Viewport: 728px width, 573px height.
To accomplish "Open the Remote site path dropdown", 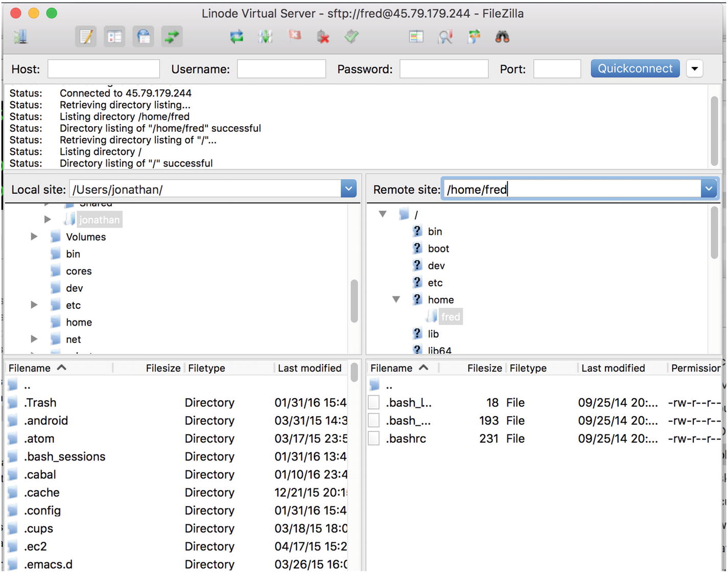I will click(709, 189).
